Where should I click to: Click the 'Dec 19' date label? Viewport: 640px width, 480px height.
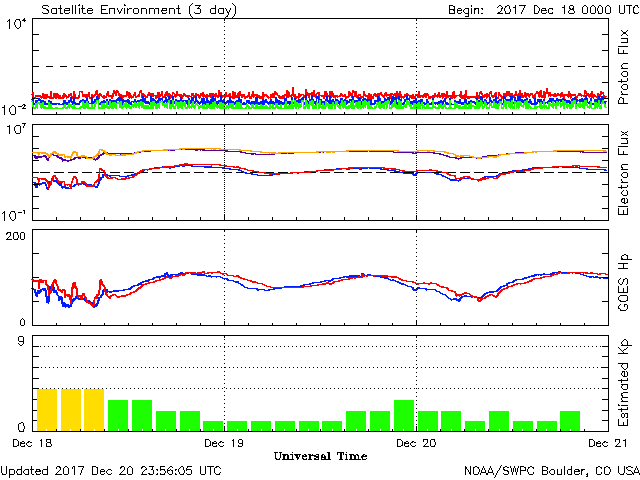pos(224,443)
